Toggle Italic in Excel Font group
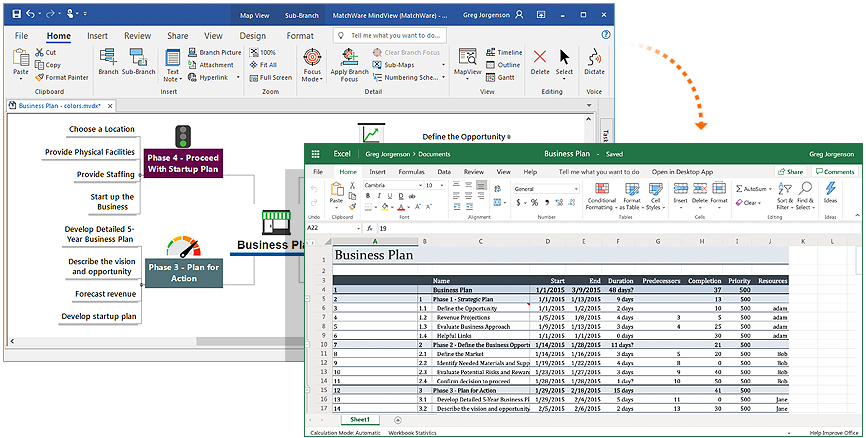 pyautogui.click(x=380, y=196)
